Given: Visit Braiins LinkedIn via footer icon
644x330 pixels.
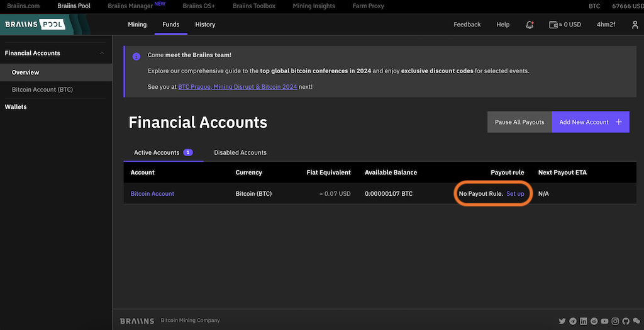Looking at the screenshot, I should pyautogui.click(x=584, y=321).
